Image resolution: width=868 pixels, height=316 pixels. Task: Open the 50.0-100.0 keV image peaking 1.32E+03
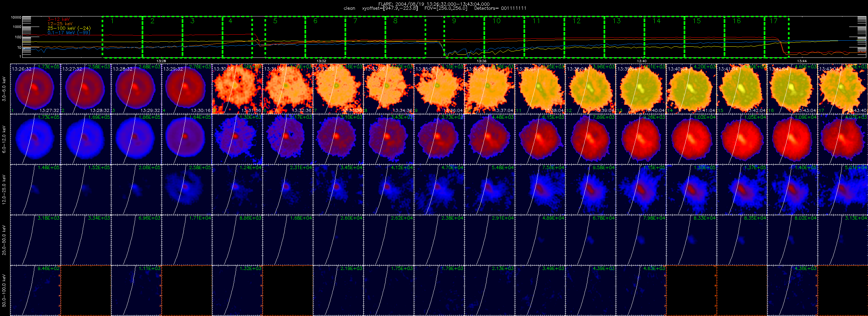tap(237, 290)
